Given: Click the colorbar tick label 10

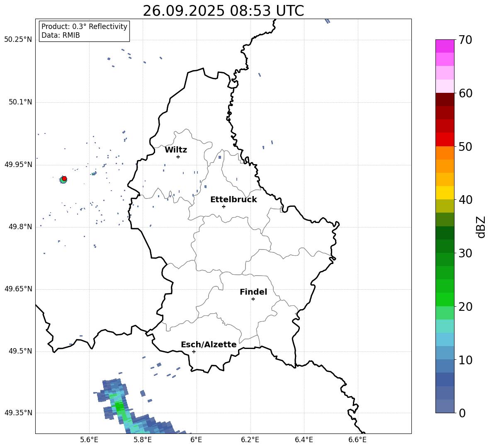Looking at the screenshot, I should pos(465,360).
